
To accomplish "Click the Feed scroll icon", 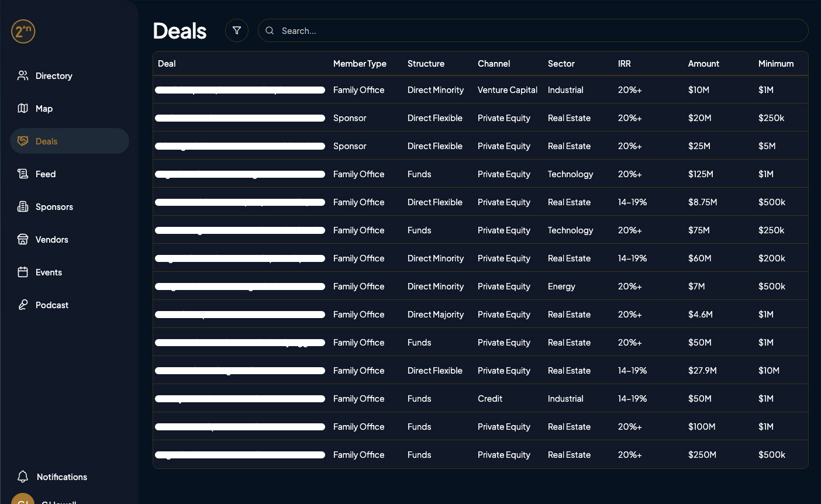I will [23, 174].
